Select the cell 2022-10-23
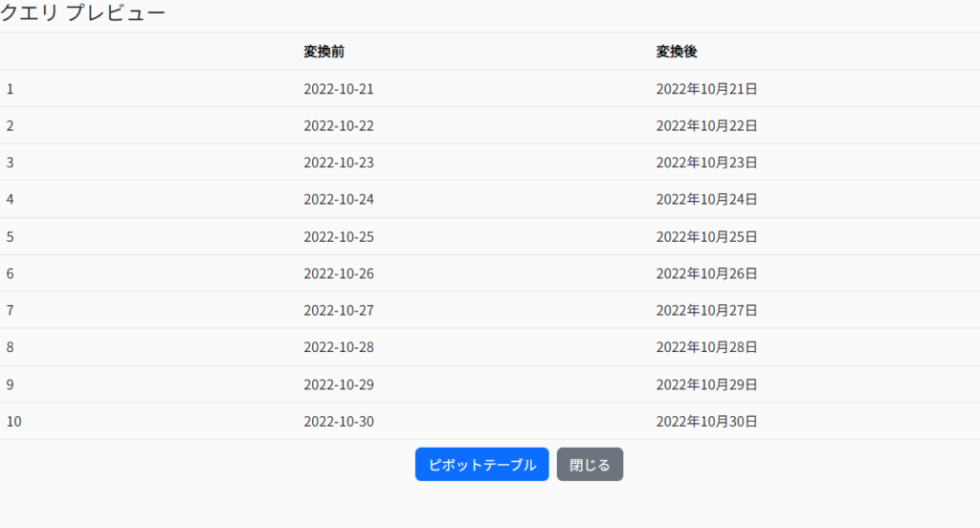 click(339, 163)
